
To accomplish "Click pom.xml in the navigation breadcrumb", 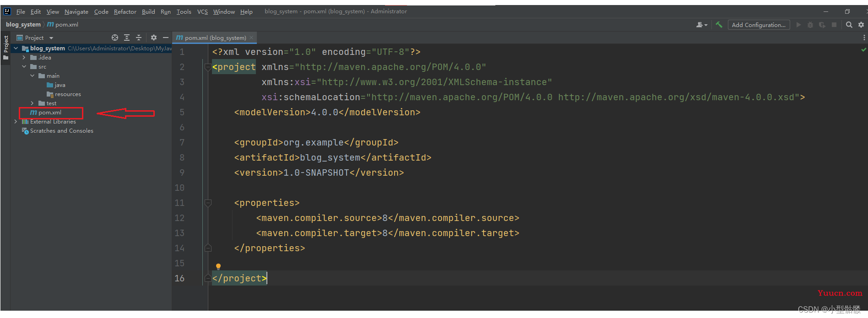I will [63, 25].
